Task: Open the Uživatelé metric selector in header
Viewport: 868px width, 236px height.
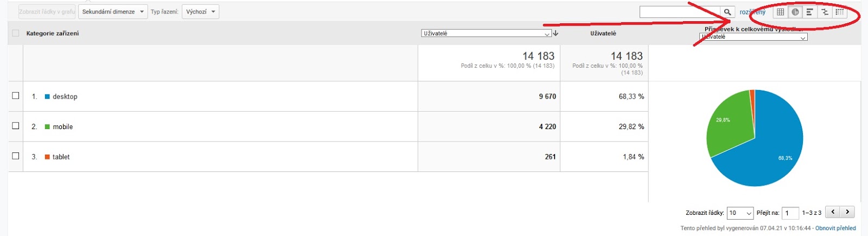Action: tap(487, 34)
